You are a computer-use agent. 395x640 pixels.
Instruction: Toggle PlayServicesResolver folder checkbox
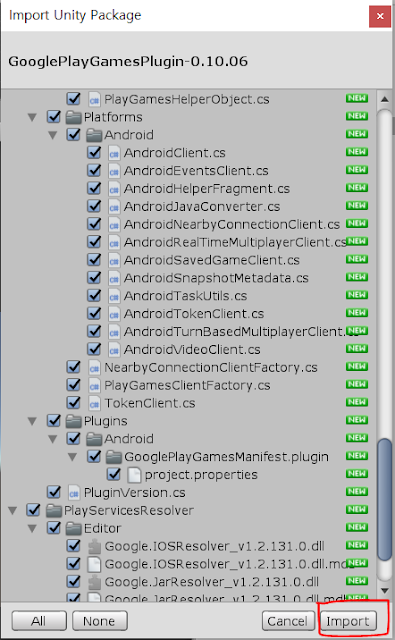33,510
